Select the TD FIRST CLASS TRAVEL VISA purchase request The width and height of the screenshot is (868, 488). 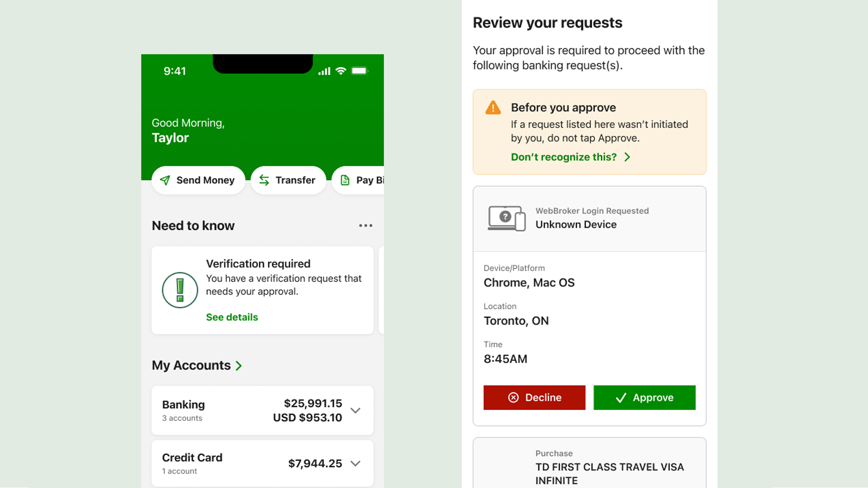(x=589, y=463)
